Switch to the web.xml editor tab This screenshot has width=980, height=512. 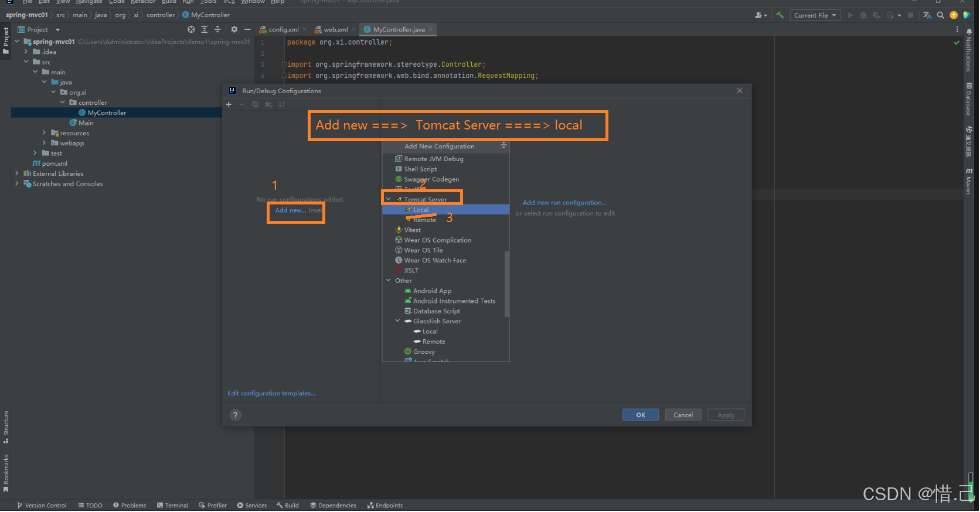coord(335,29)
